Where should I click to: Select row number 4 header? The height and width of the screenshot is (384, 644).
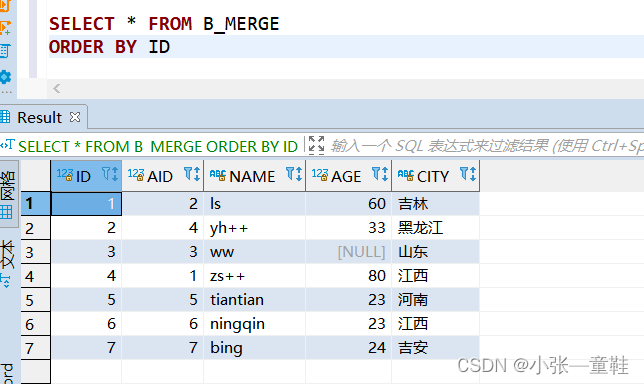(x=36, y=276)
